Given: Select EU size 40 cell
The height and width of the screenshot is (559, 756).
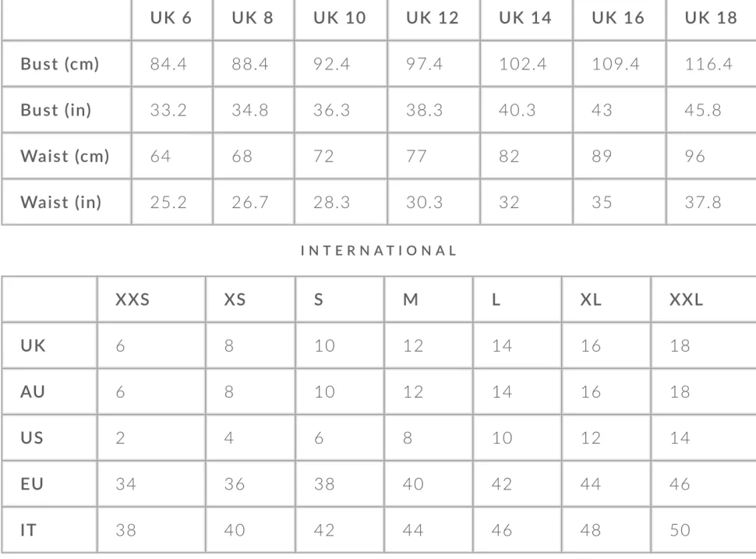Looking at the screenshot, I should (413, 483).
